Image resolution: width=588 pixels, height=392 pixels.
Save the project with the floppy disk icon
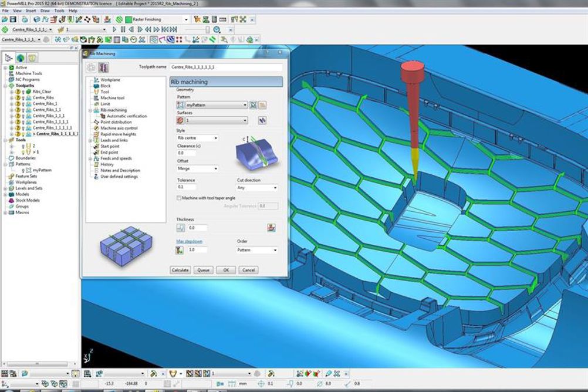(x=13, y=19)
